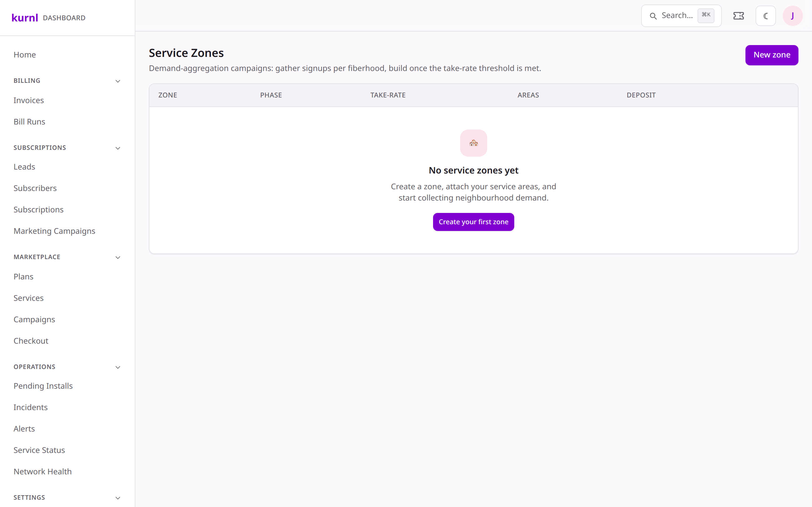Click the kurnl logo
Viewport: 812px width, 507px height.
(x=25, y=17)
